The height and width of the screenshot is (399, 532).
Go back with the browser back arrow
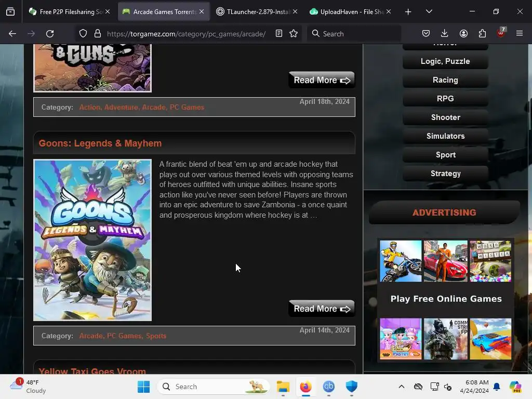pyautogui.click(x=12, y=34)
